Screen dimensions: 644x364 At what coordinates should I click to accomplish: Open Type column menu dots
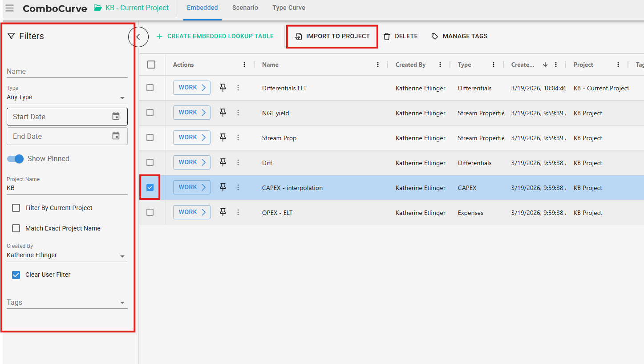[494, 65]
